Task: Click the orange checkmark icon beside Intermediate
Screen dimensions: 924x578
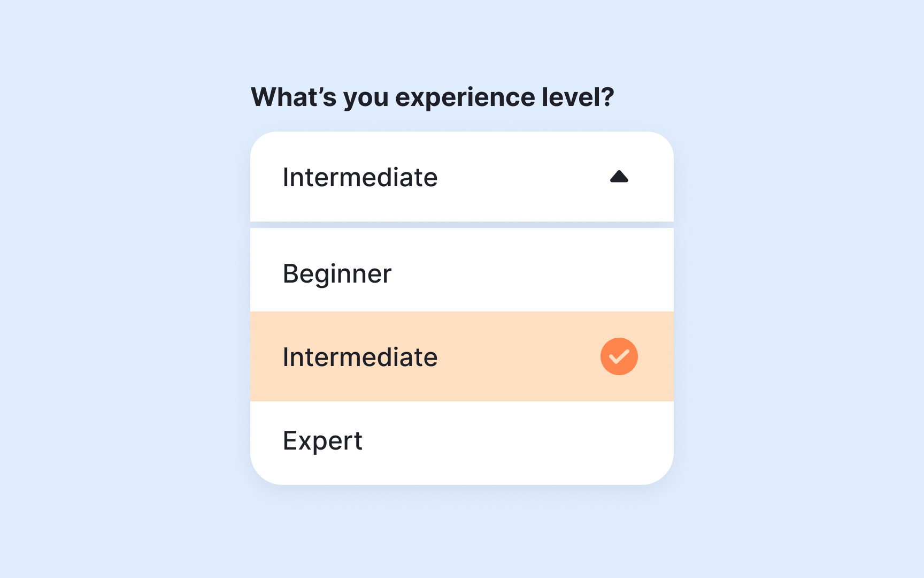Action: (x=619, y=356)
